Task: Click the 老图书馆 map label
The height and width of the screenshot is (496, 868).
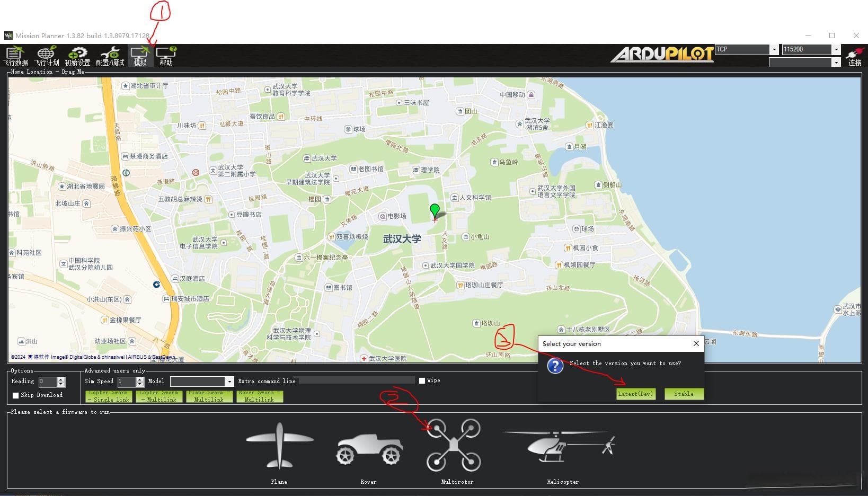Action: coord(370,169)
